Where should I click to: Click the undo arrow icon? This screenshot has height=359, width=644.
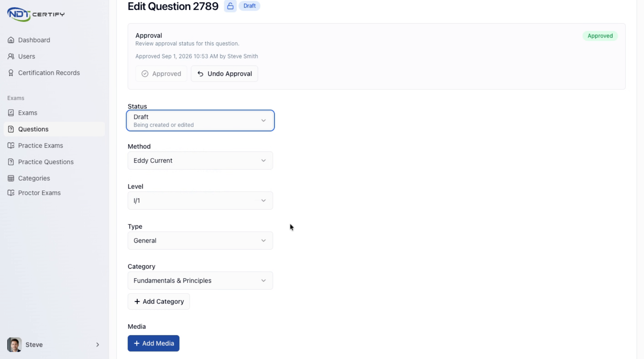200,74
